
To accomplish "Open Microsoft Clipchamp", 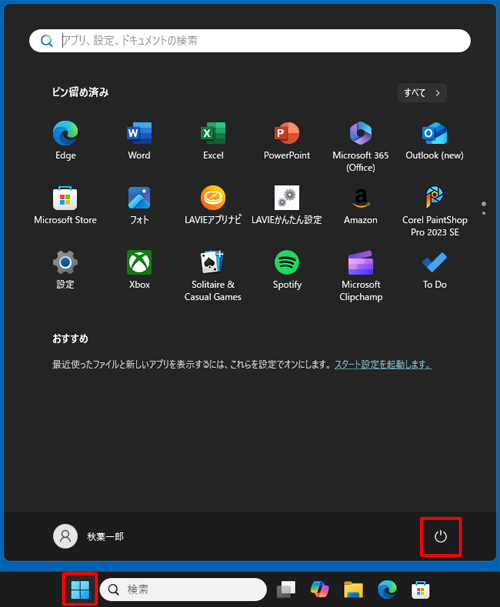I will pyautogui.click(x=361, y=276).
